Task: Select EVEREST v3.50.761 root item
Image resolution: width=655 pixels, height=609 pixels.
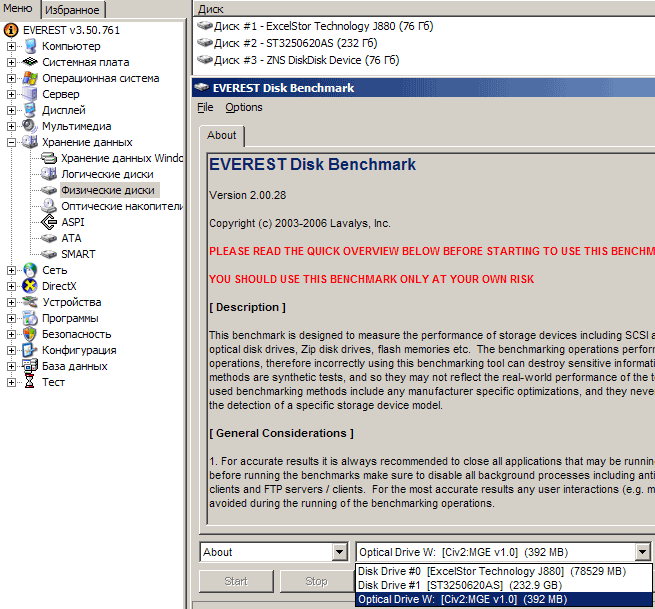Action: [x=71, y=30]
